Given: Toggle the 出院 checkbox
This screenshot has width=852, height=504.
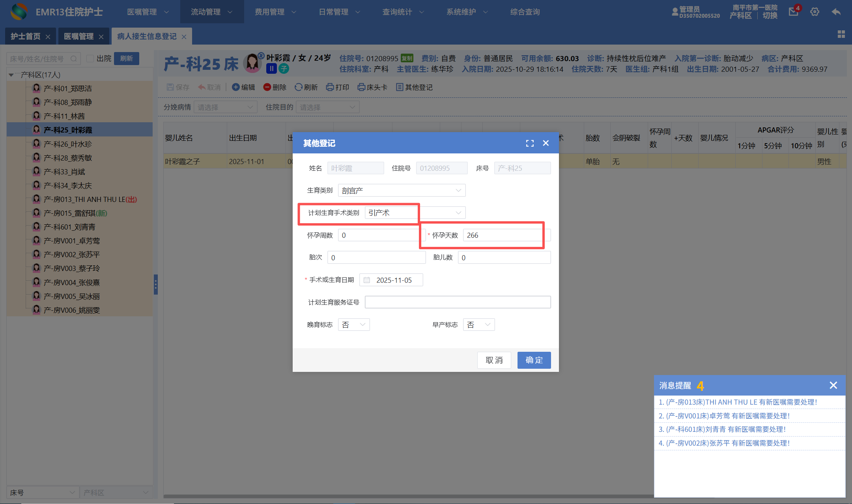Looking at the screenshot, I should (90, 59).
